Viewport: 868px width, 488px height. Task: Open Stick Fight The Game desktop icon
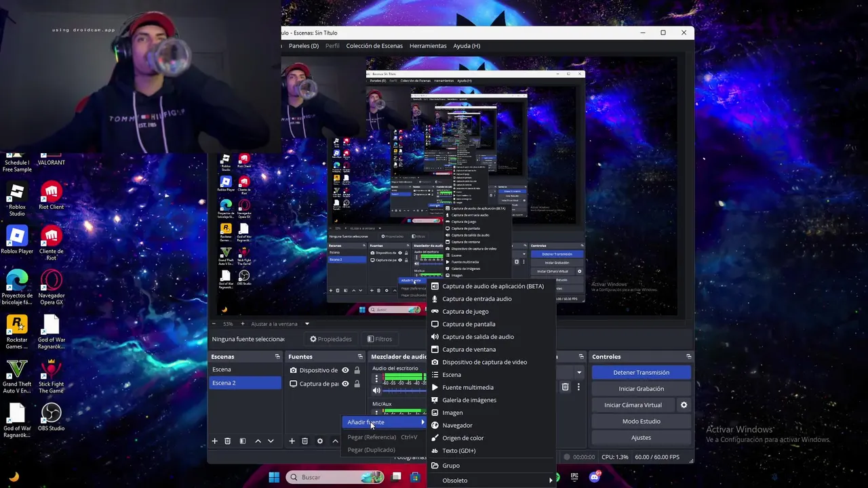pyautogui.click(x=51, y=376)
